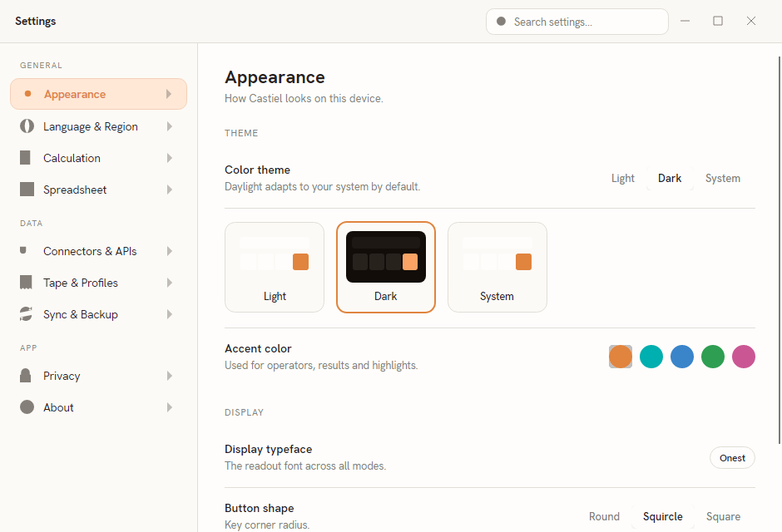The image size is (782, 532).
Task: Expand the Connectors & APIs chevron
Action: (x=170, y=250)
